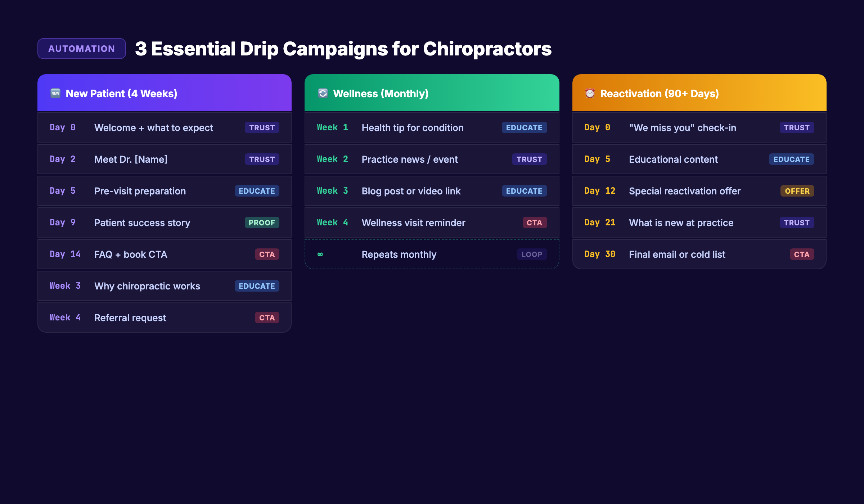Toggle the EDUCATE badge on Pre-visit preparation

click(257, 191)
